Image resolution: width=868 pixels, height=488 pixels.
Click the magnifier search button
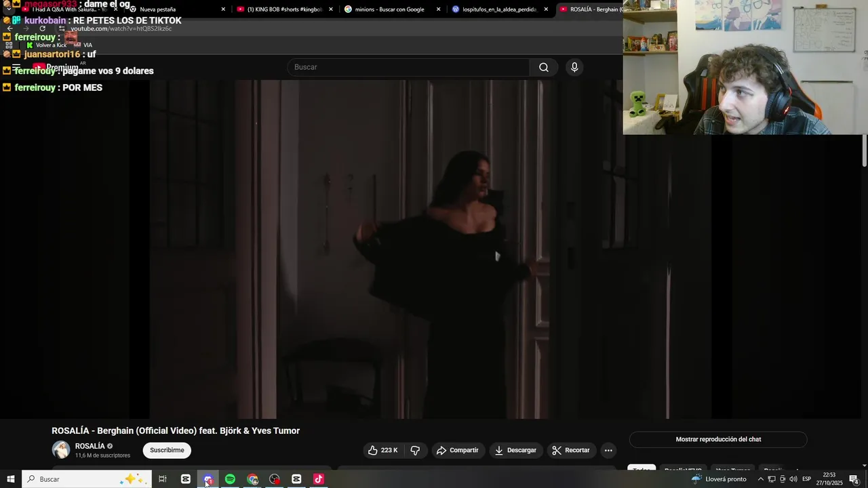(x=544, y=67)
